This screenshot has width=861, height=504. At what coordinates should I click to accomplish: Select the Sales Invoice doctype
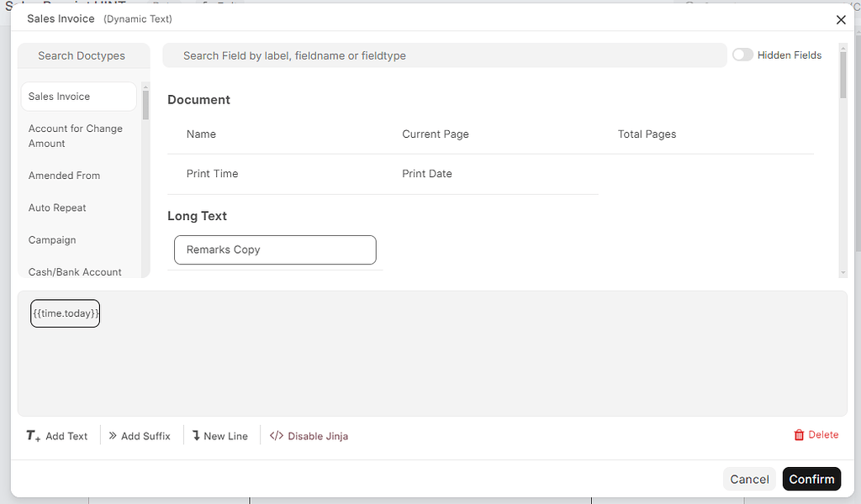pyautogui.click(x=78, y=96)
